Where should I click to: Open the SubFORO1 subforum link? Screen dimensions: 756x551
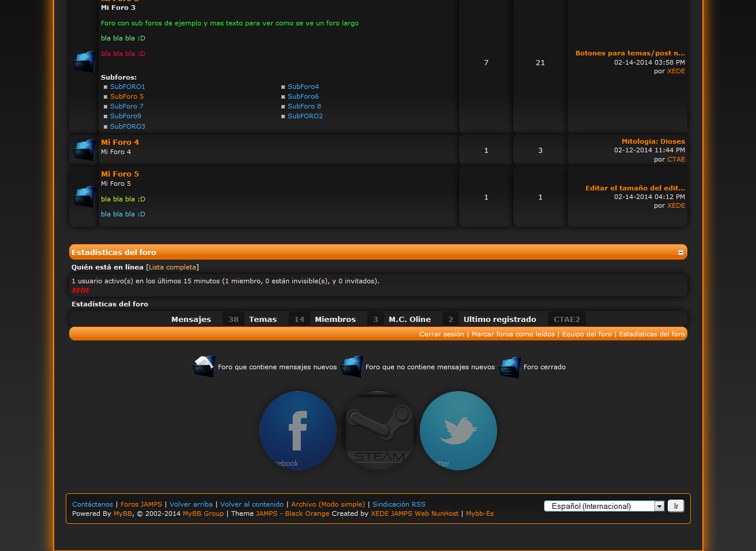pos(127,87)
